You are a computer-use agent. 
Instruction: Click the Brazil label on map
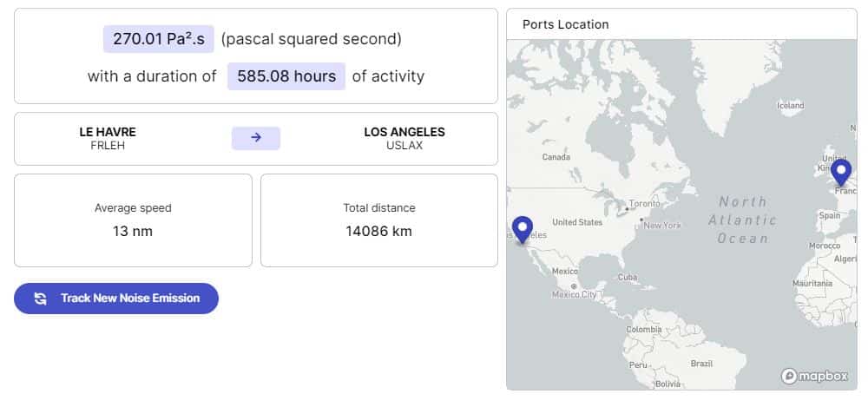click(x=701, y=364)
